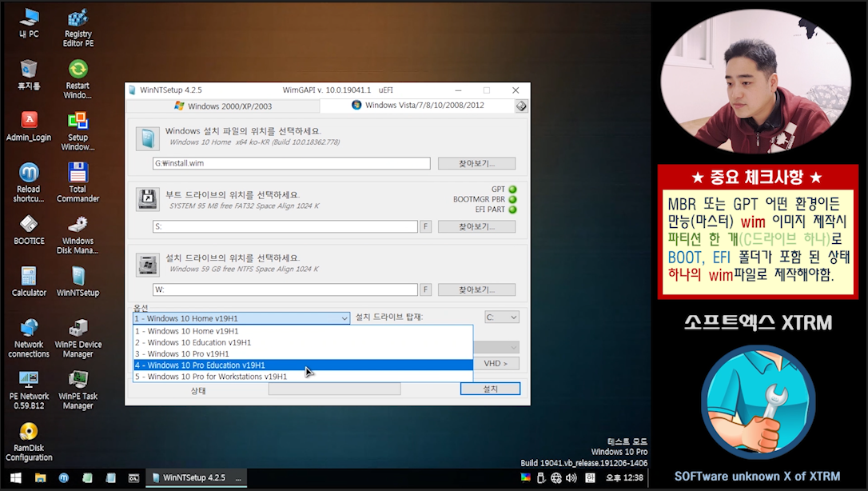Select 4 - Windows 10 Pro Education v19H1
The width and height of the screenshot is (868, 491).
point(304,365)
